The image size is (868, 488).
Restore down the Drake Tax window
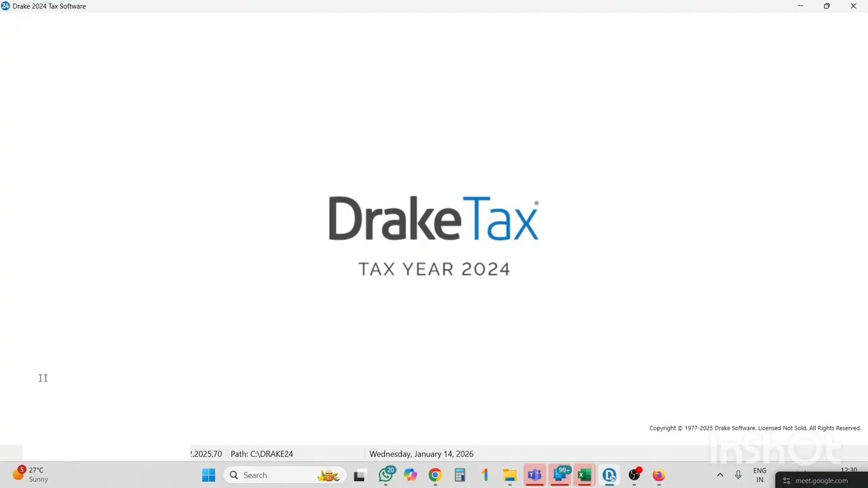pos(827,6)
